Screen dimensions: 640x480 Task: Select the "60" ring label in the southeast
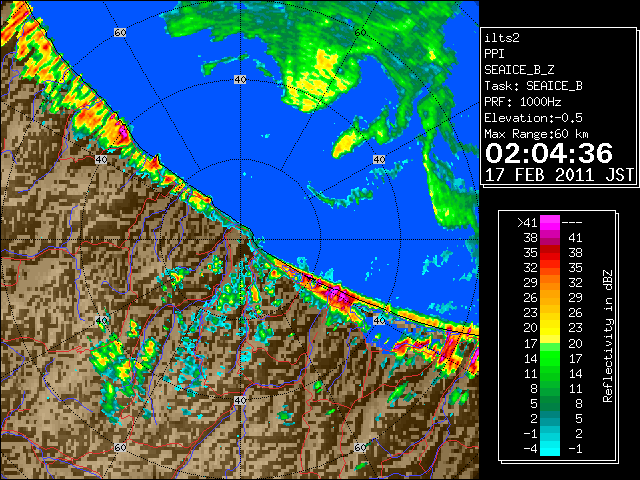point(360,447)
